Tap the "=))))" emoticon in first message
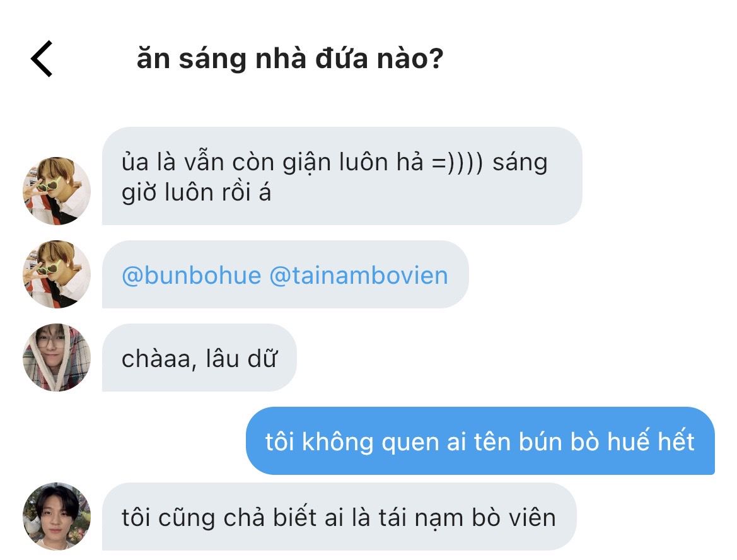 [x=457, y=162]
